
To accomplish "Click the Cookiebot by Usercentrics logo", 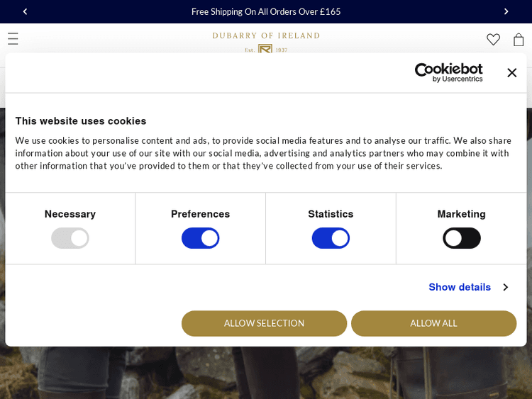I will pos(448,72).
